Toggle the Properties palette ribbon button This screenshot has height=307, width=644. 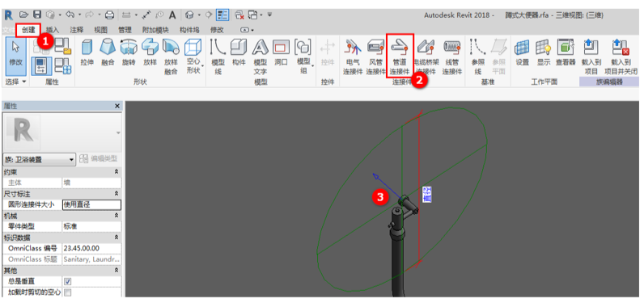pos(42,65)
